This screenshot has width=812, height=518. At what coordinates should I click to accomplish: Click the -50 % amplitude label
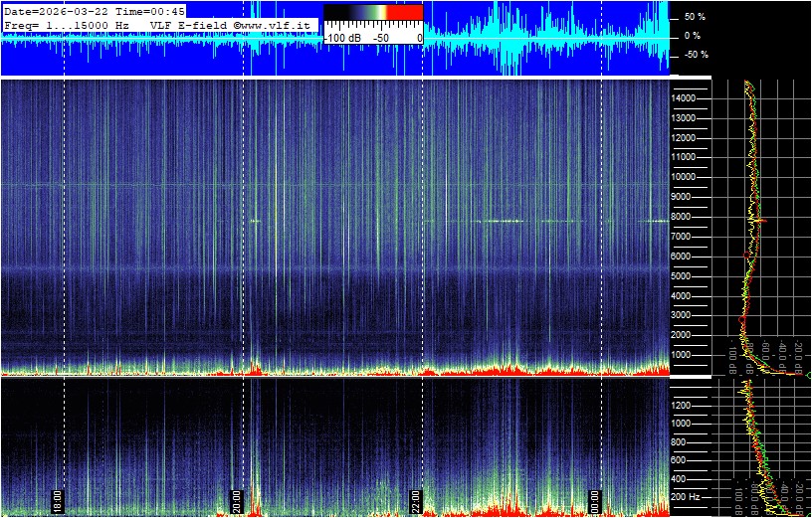[x=695, y=55]
